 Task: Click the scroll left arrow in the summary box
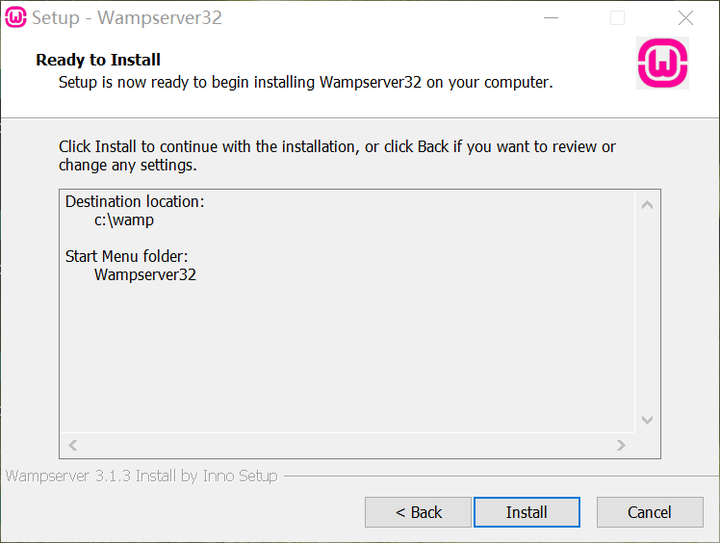pos(73,445)
